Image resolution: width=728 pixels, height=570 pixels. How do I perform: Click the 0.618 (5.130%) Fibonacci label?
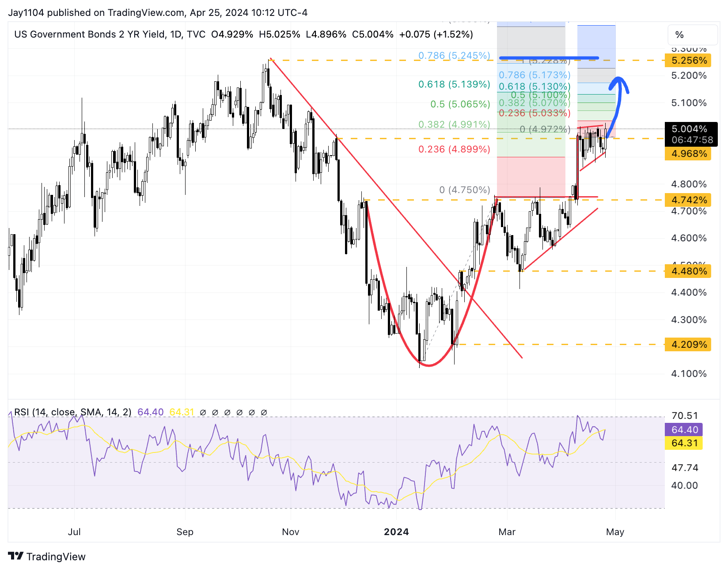tap(535, 87)
